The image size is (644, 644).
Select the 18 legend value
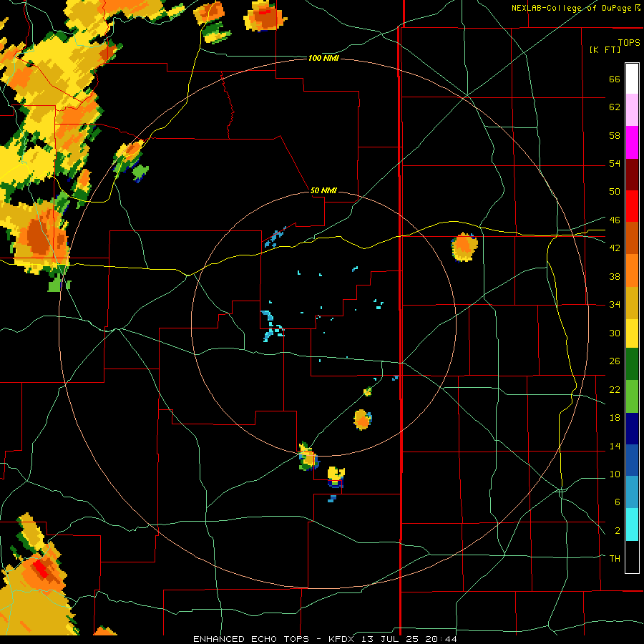(x=615, y=418)
